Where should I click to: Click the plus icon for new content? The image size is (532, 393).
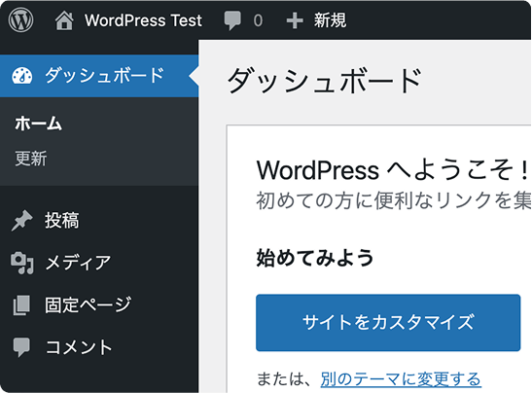click(295, 20)
